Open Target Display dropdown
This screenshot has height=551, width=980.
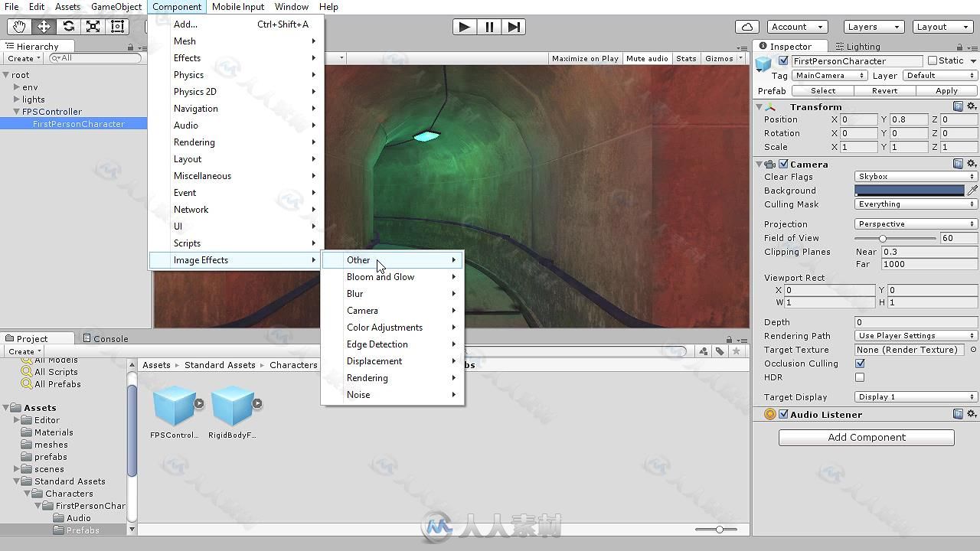(x=916, y=397)
